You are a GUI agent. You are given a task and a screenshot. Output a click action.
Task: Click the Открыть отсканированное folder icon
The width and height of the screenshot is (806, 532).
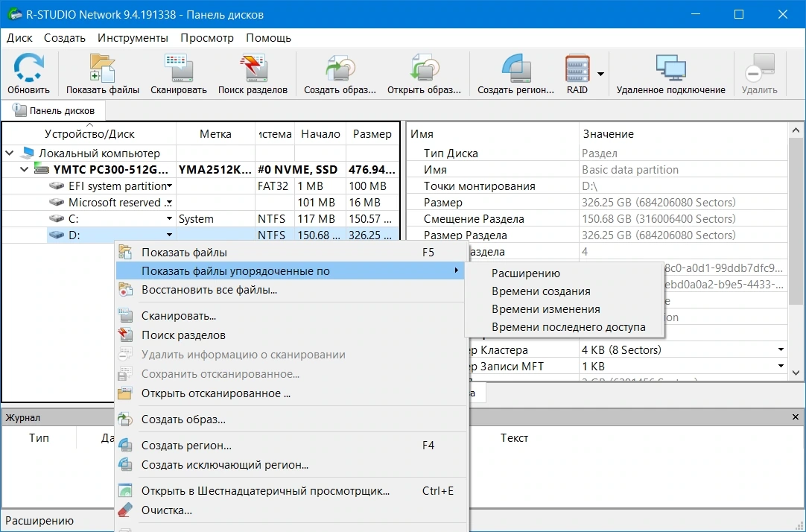[125, 393]
